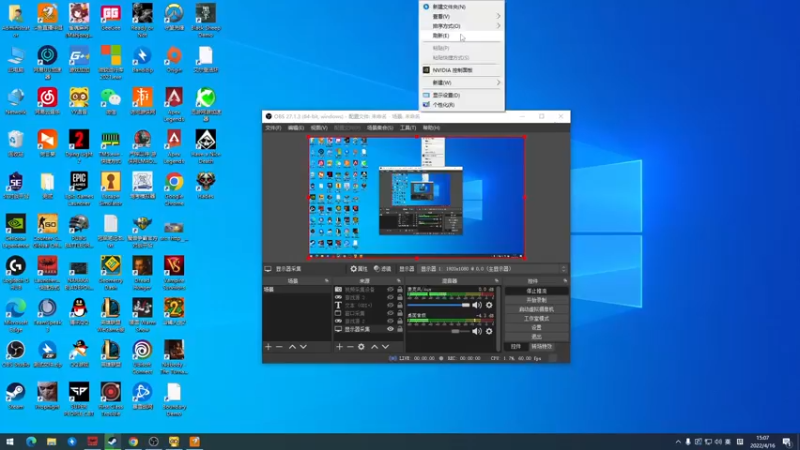The image size is (800, 450).
Task: Open Windows Start menu
Action: pos(10,442)
